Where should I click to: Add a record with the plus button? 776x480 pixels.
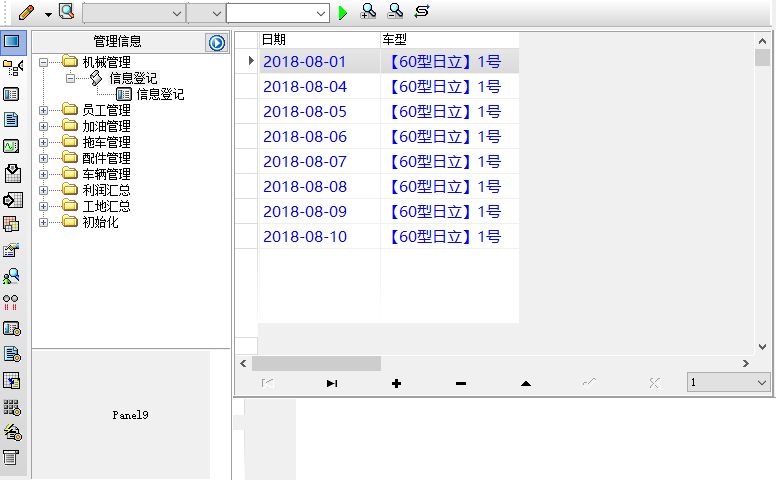point(396,383)
